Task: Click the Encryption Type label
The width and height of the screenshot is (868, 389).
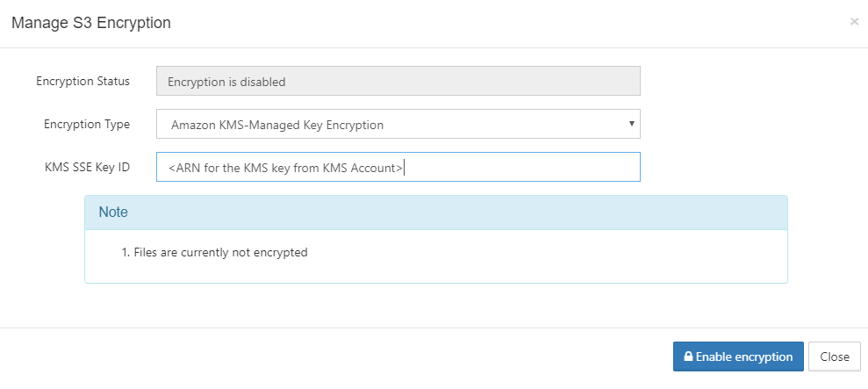Action: tap(87, 124)
